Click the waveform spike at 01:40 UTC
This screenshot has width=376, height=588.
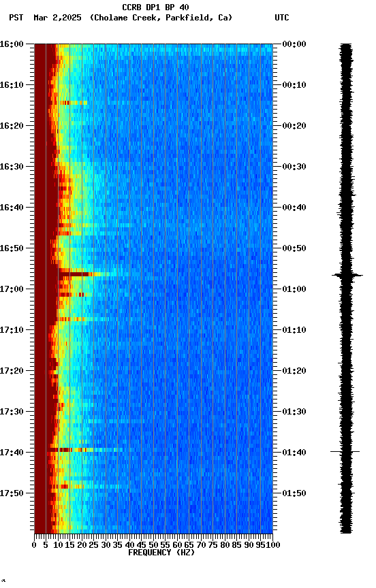pyautogui.click(x=345, y=451)
